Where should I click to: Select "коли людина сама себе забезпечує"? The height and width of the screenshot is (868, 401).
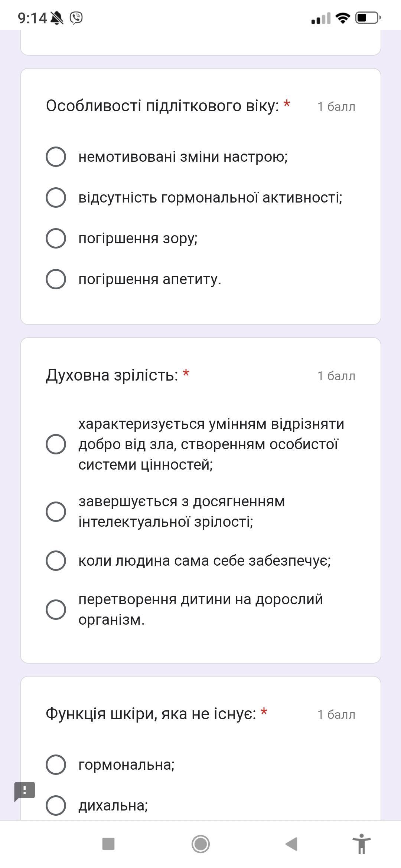click(56, 560)
